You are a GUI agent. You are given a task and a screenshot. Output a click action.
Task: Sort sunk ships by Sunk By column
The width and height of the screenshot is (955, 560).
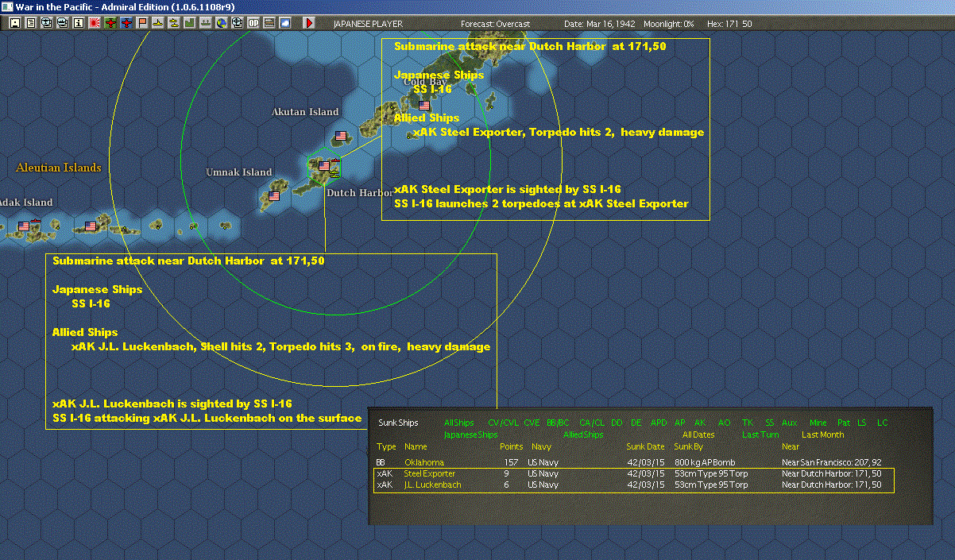pos(688,446)
